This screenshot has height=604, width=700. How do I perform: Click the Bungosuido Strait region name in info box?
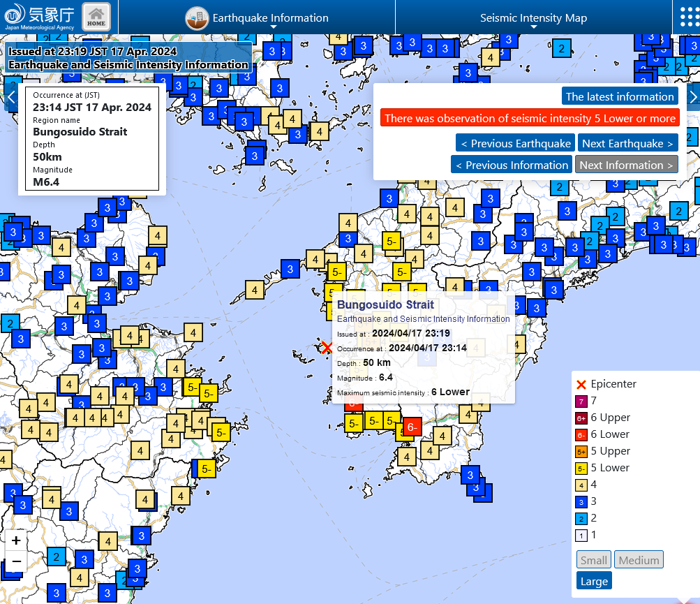80,132
